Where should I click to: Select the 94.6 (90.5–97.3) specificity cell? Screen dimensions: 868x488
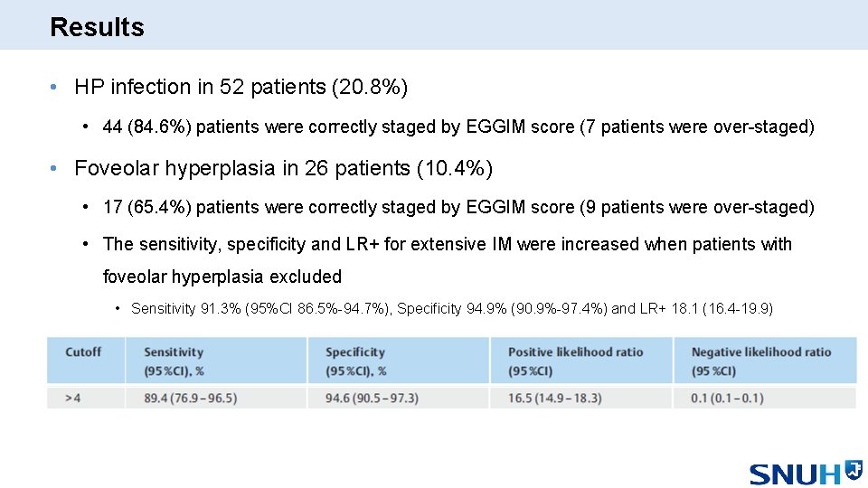tap(372, 398)
